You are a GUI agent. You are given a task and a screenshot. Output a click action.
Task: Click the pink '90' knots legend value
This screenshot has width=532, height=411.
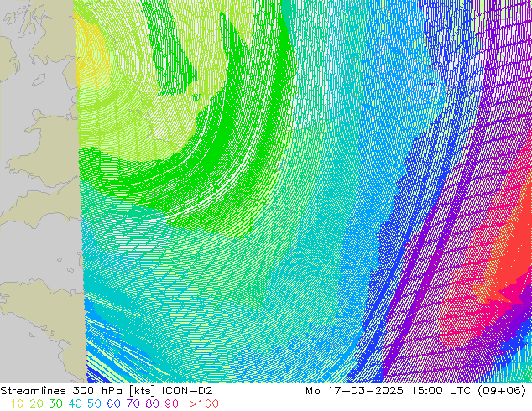pyautogui.click(x=172, y=403)
